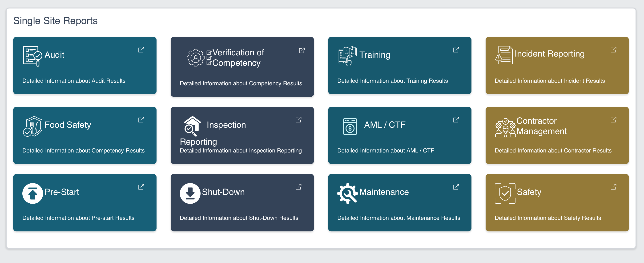The image size is (644, 263).
Task: Open the Inspection Reporting title
Action: point(213,133)
